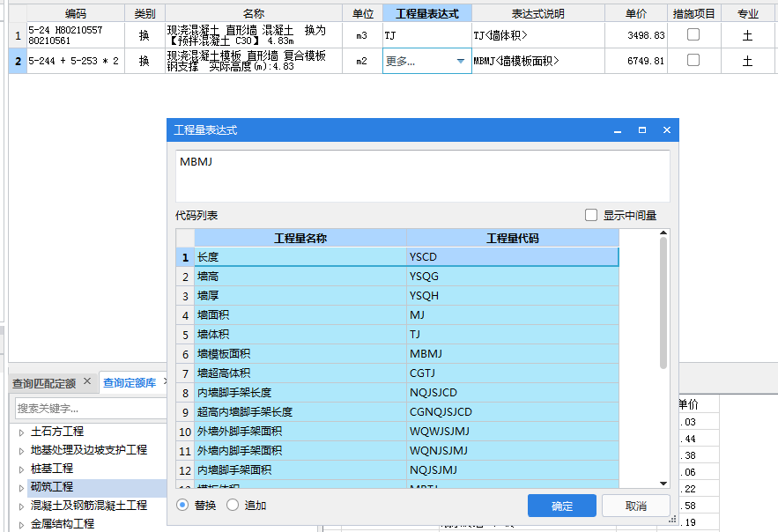Viewport: 778px width, 532px height.
Task: Select 超高内墙脚手架长度 row
Action: click(397, 411)
